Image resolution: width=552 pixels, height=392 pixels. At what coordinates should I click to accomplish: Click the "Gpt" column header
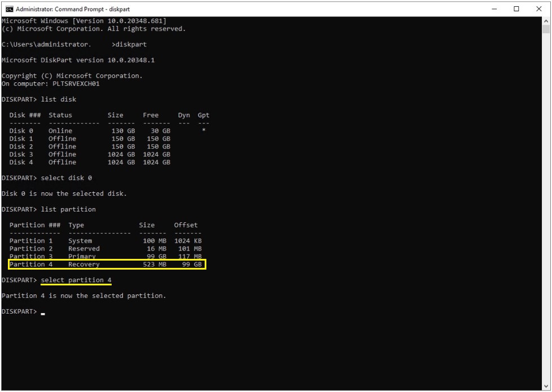tap(204, 115)
